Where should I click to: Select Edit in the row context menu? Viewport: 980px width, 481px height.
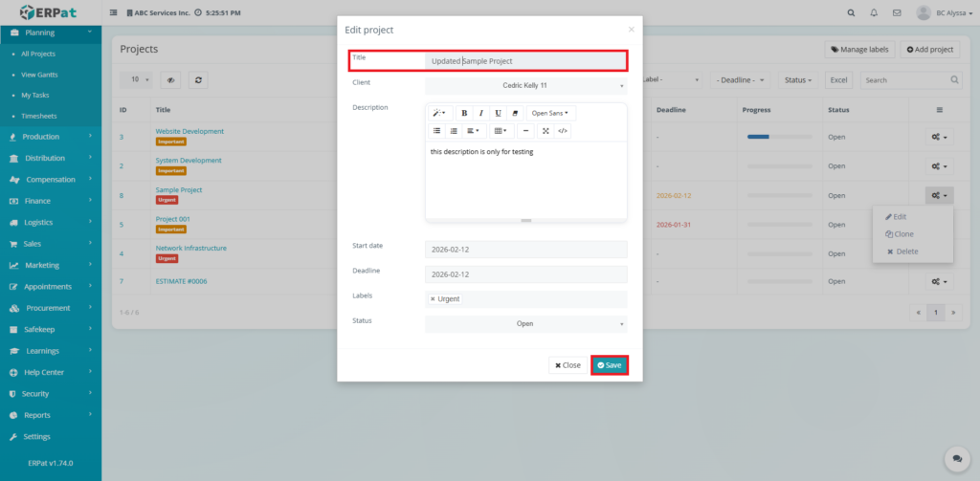896,217
